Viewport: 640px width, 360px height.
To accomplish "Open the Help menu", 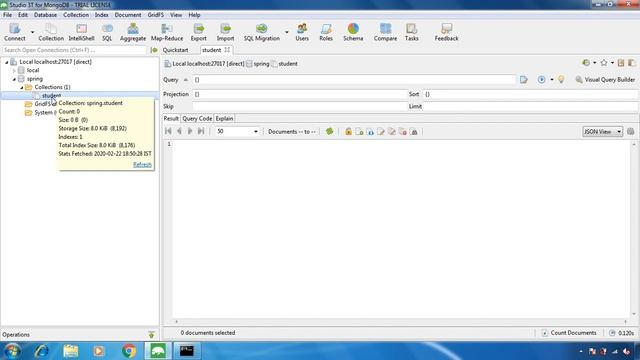I will [194, 15].
